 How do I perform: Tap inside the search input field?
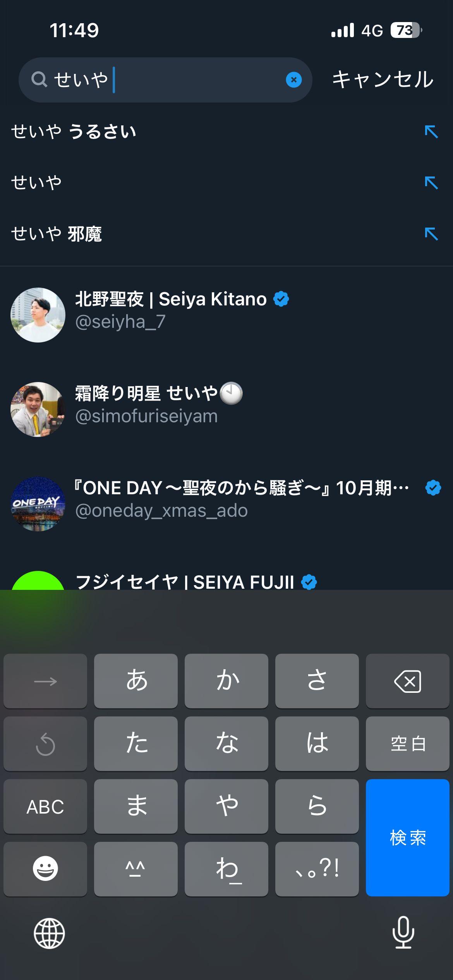[x=194, y=80]
